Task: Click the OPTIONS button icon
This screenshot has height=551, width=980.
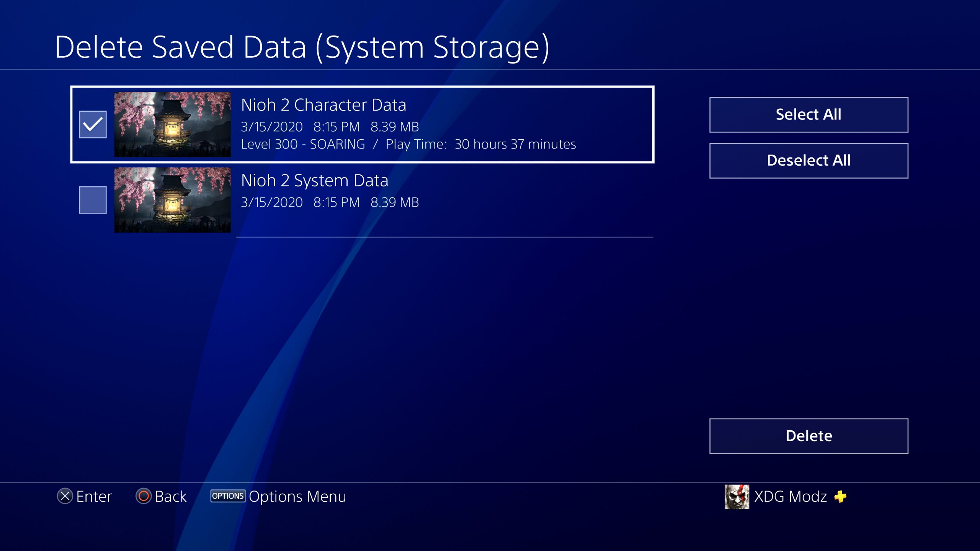Action: pos(228,496)
